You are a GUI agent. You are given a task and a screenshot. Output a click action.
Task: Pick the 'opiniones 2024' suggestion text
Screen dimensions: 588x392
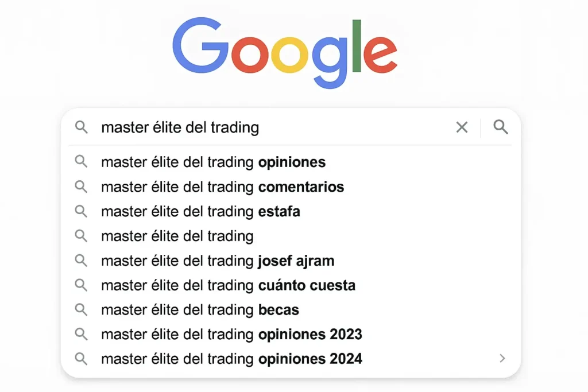[231, 359]
